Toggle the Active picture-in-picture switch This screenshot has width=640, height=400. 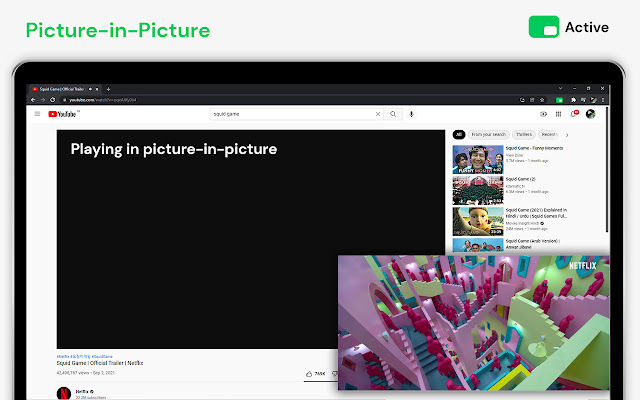click(x=544, y=27)
